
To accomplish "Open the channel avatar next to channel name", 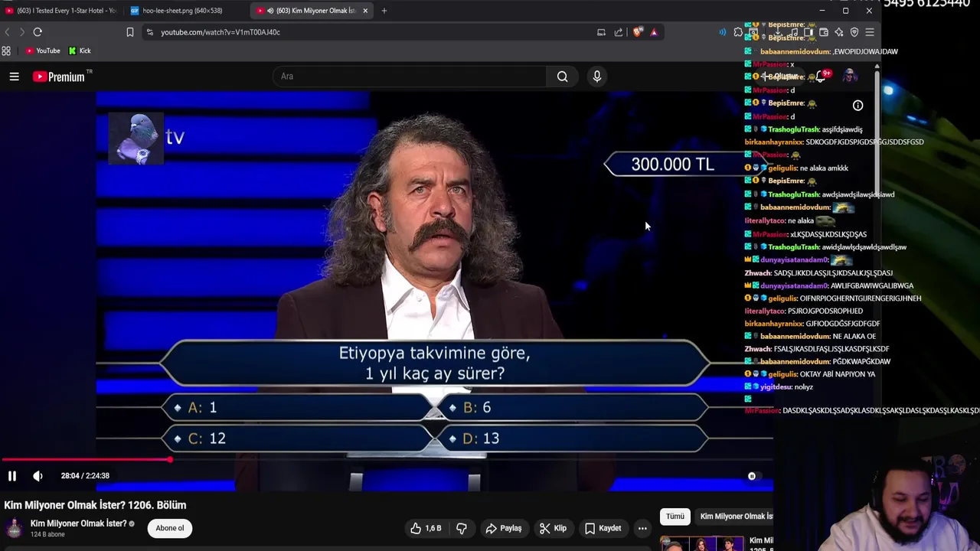I will tap(15, 528).
